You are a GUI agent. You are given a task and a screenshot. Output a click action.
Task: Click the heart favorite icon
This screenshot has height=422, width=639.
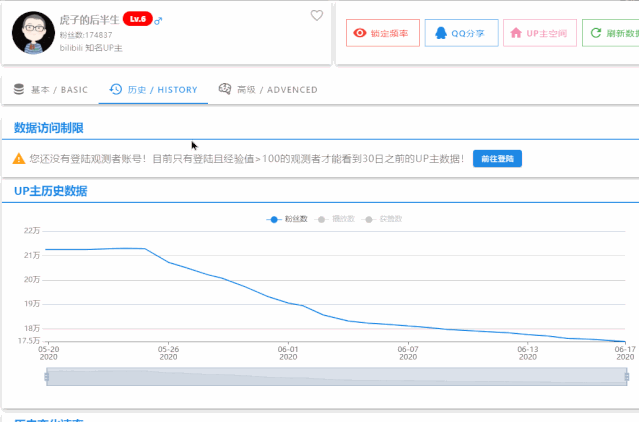317,15
